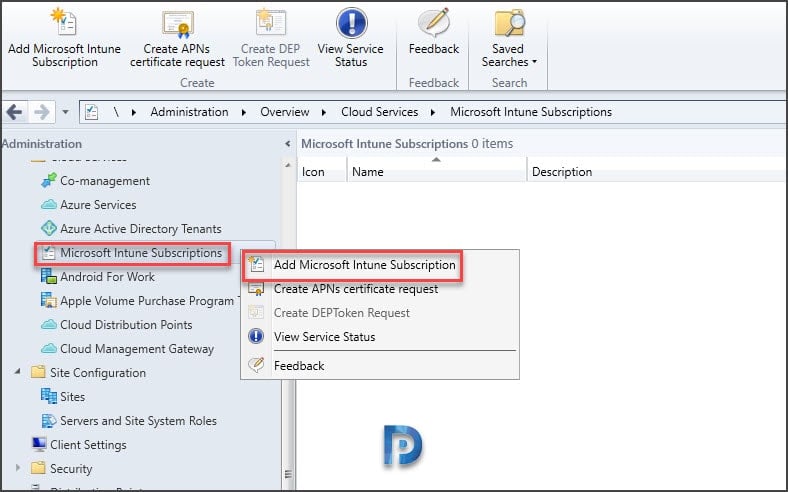Select the Security folder node

pyautogui.click(x=71, y=469)
